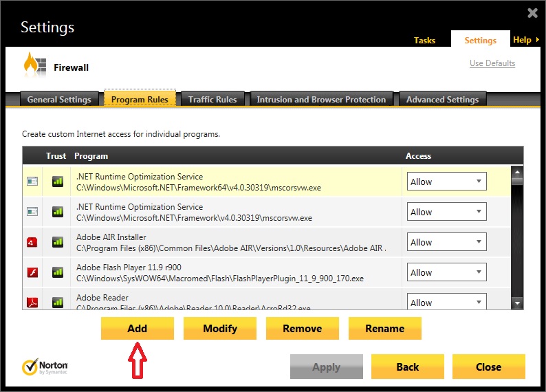Click the Firewall flame icon
This screenshot has width=546, height=392.
click(x=34, y=64)
